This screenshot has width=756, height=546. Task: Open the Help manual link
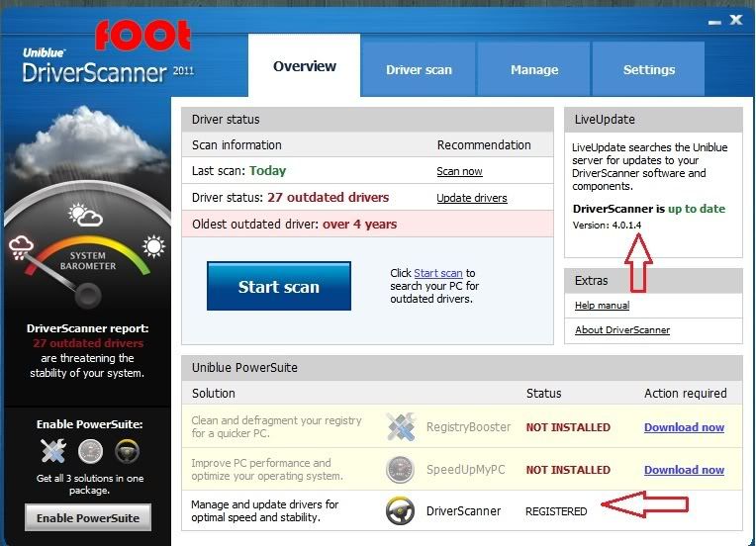[x=602, y=306]
